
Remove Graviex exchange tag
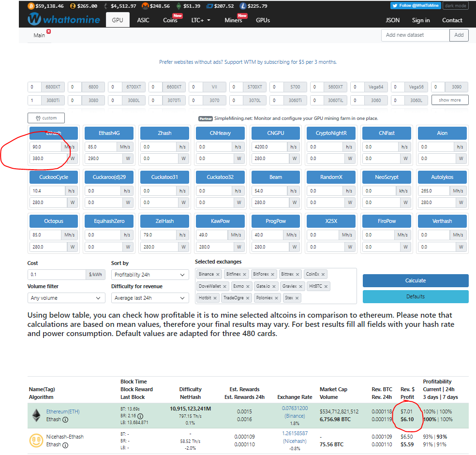[300, 286]
